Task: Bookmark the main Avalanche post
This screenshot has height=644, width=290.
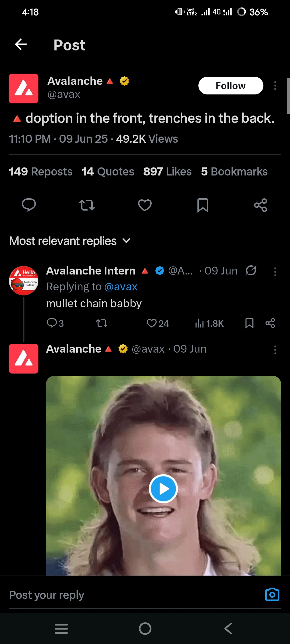Action: click(x=203, y=205)
